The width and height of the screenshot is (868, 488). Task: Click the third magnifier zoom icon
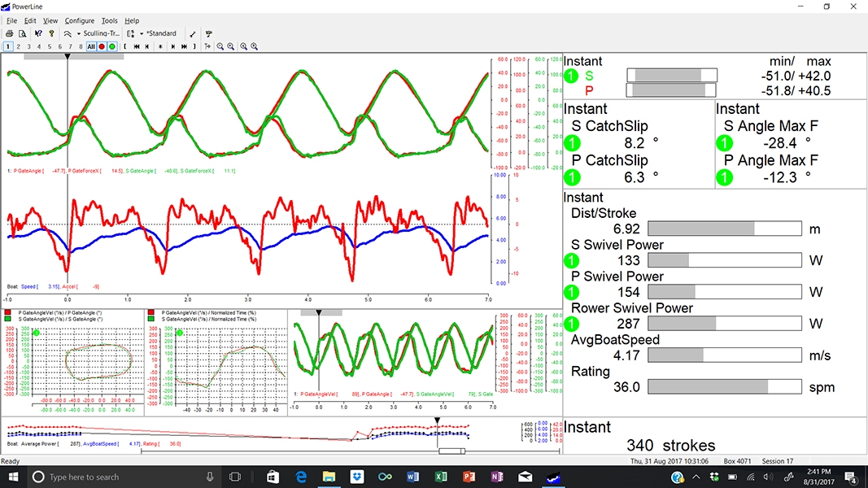click(x=243, y=46)
